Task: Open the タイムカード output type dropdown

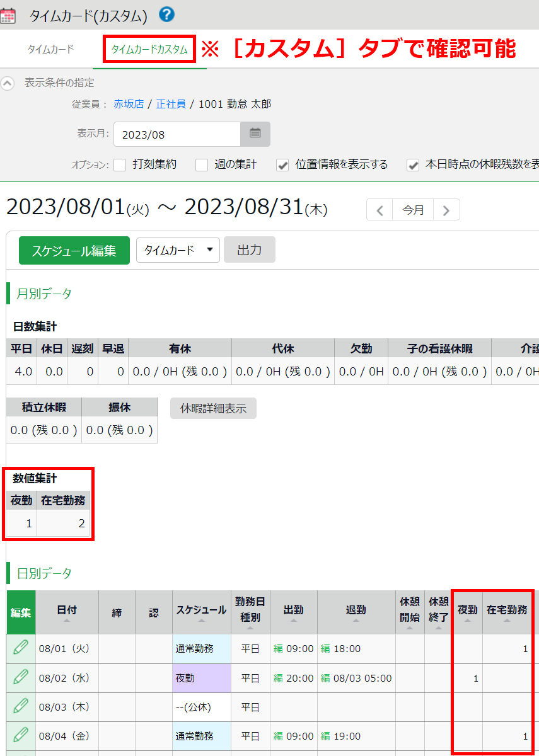Action: [178, 250]
